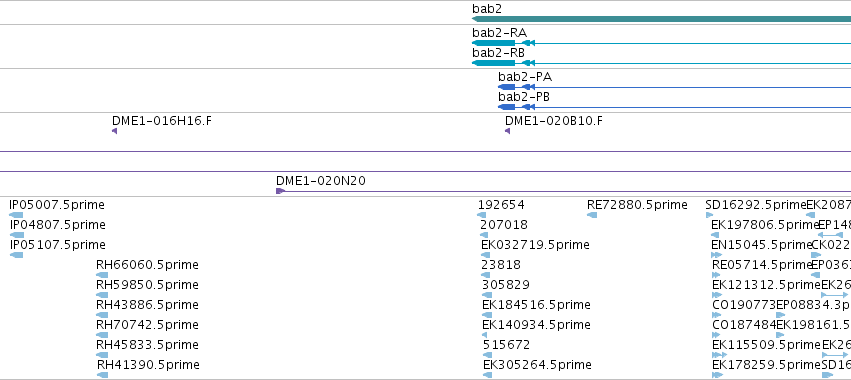The image size is (851, 380).
Task: Select the RH59850.5prime EST label
Action: (x=147, y=285)
